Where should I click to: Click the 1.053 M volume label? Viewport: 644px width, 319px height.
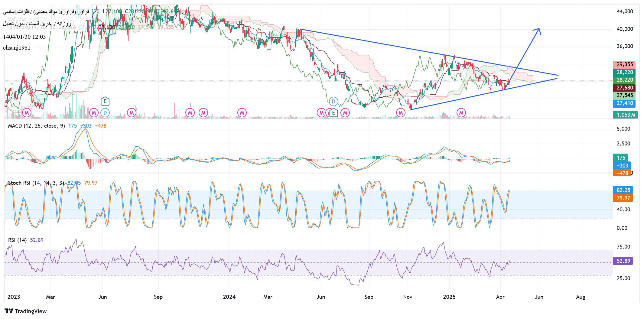point(625,115)
